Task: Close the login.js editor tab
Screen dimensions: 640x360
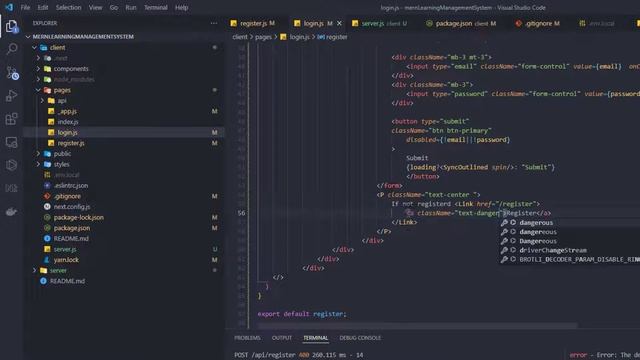Action: [339, 23]
